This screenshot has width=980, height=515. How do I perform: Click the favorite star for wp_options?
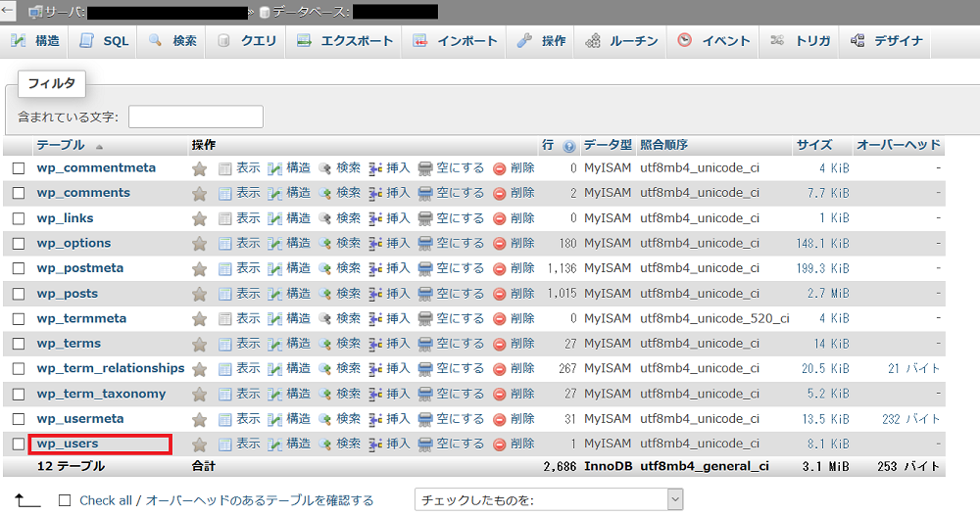tap(199, 244)
